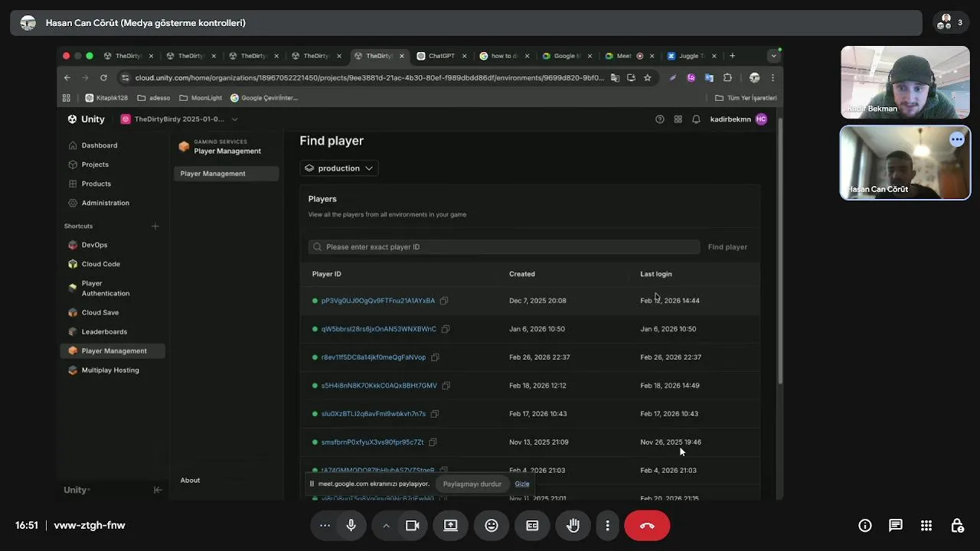The height and width of the screenshot is (551, 980).
Task: Open Products in Unity sidebar
Action: (x=96, y=184)
